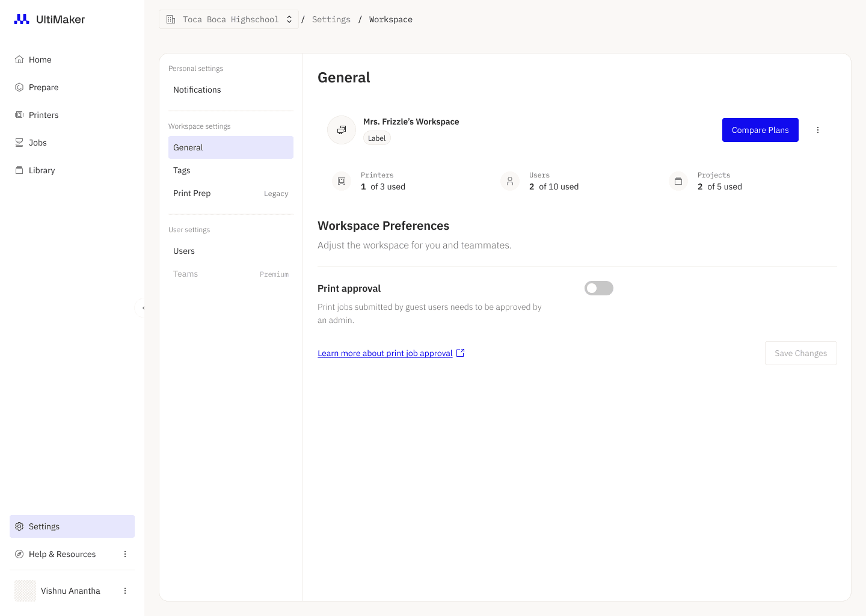This screenshot has width=866, height=616.
Task: Open the Tags settings tab
Action: (231, 170)
